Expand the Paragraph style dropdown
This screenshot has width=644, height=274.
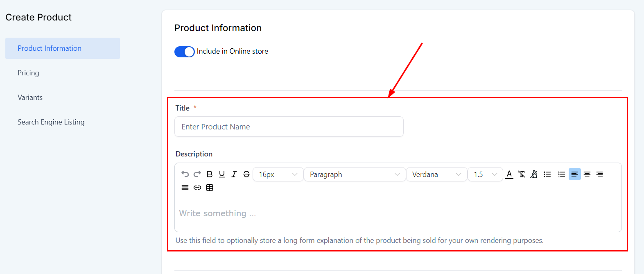click(355, 174)
